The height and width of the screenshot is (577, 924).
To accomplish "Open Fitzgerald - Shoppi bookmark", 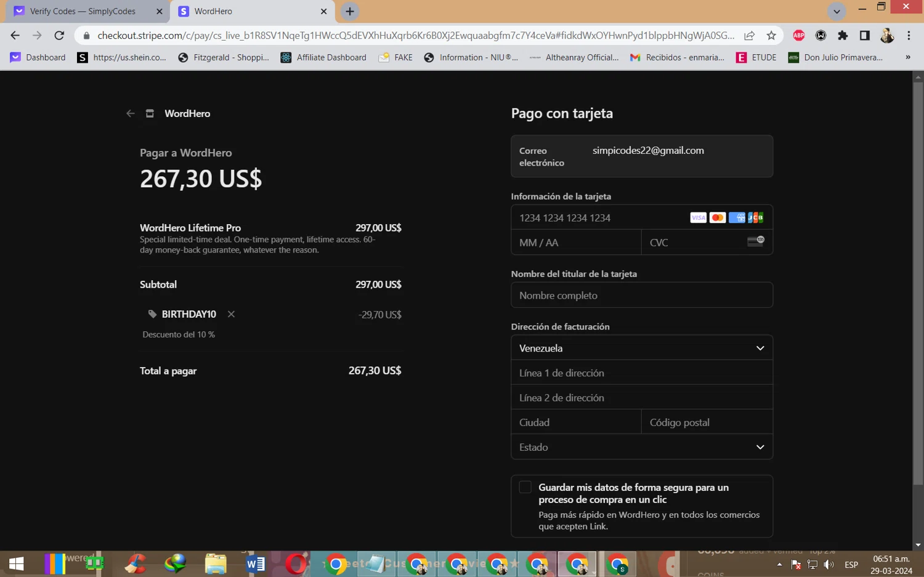I will pyautogui.click(x=223, y=57).
